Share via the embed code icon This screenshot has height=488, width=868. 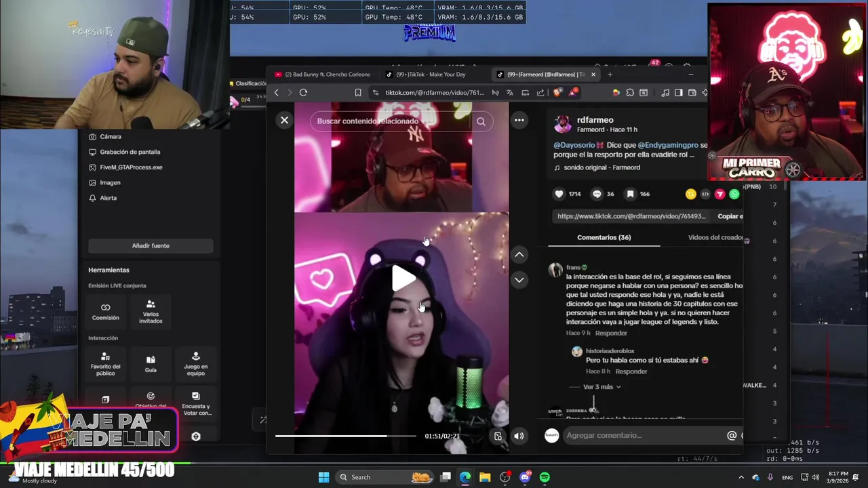pos(705,194)
